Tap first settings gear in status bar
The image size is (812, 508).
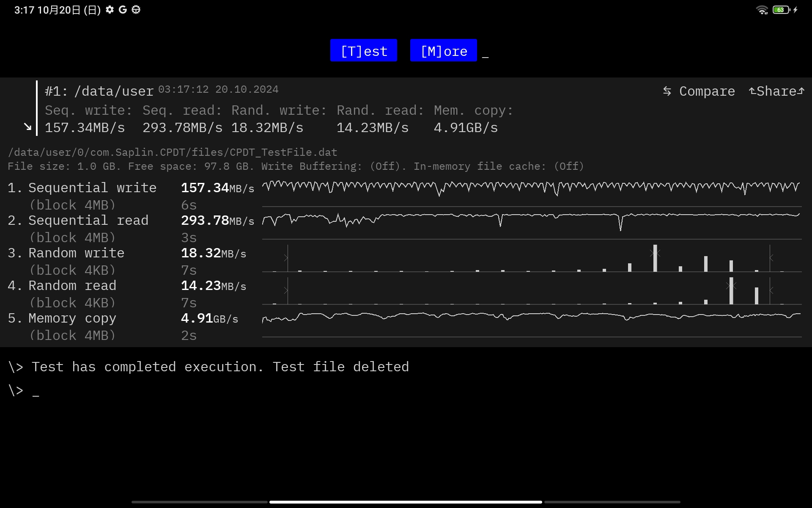(x=110, y=10)
